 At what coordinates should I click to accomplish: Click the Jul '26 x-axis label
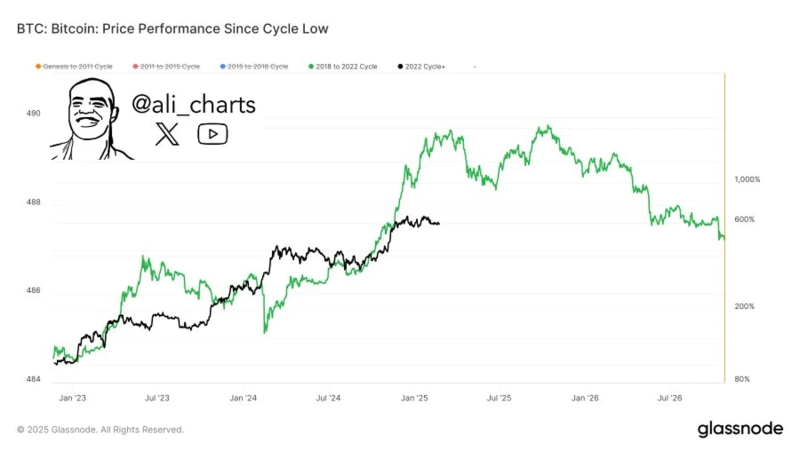click(671, 398)
